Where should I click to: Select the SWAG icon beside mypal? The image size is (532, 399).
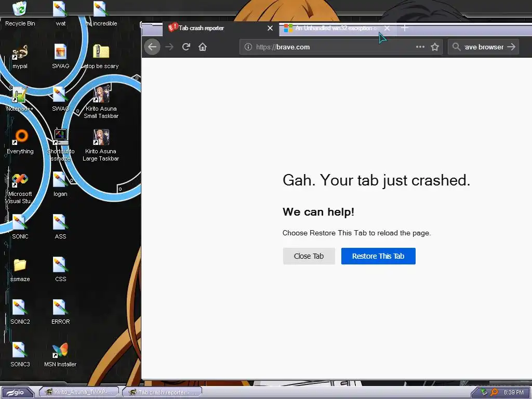point(60,56)
